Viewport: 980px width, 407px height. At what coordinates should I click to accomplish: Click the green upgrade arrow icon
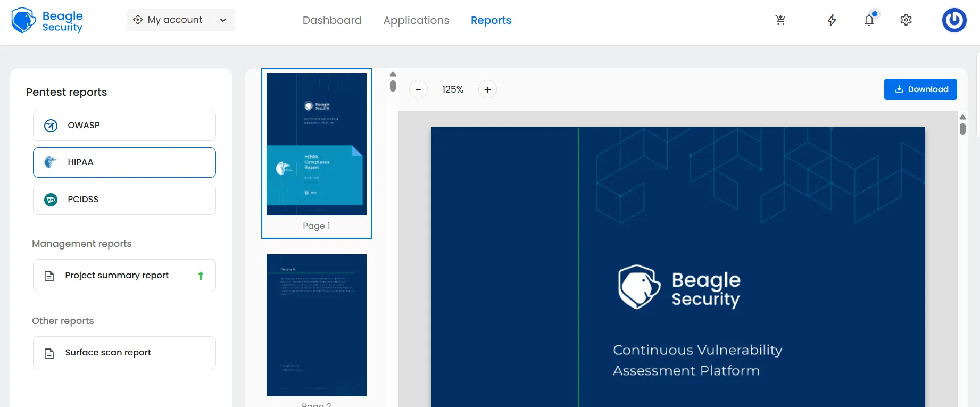coord(201,276)
